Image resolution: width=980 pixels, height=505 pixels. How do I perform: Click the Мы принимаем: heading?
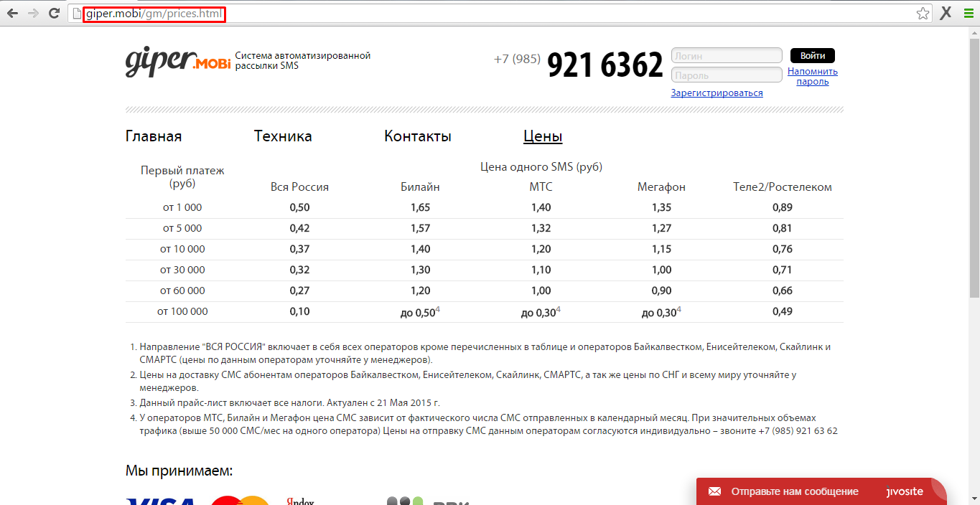coord(179,471)
